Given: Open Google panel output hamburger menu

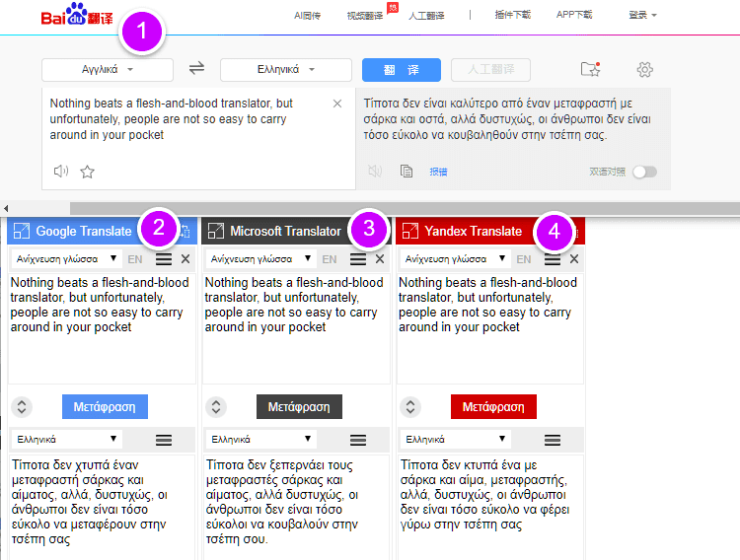Looking at the screenshot, I should tap(164, 440).
